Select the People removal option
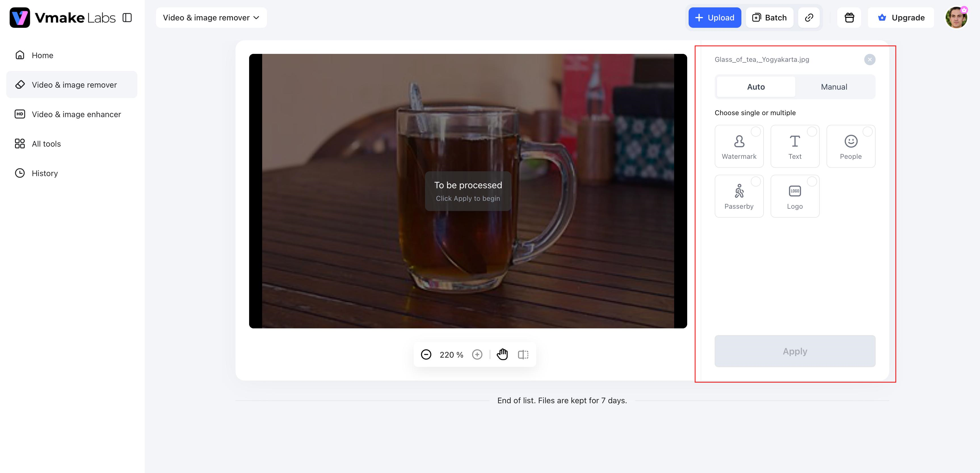The height and width of the screenshot is (473, 980). coord(851,146)
